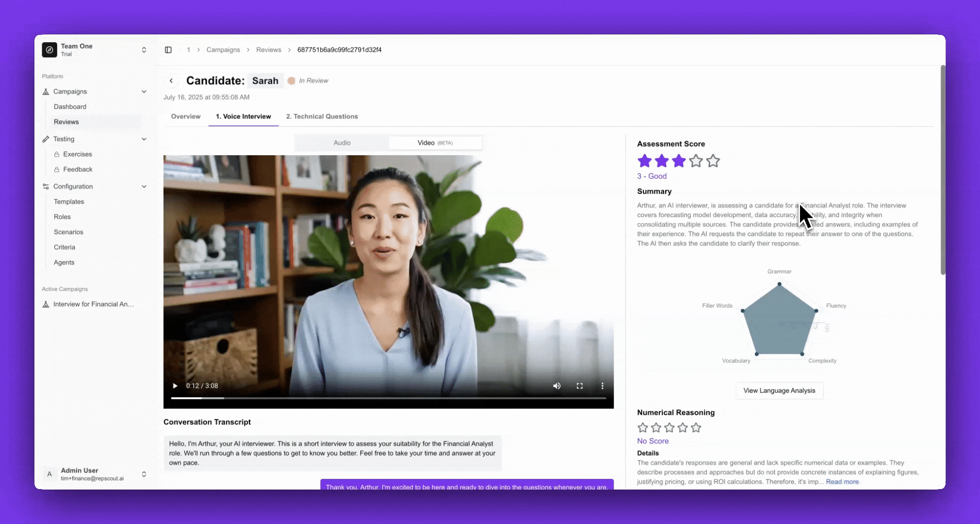Click the fifth Assessment Score star

(713, 161)
